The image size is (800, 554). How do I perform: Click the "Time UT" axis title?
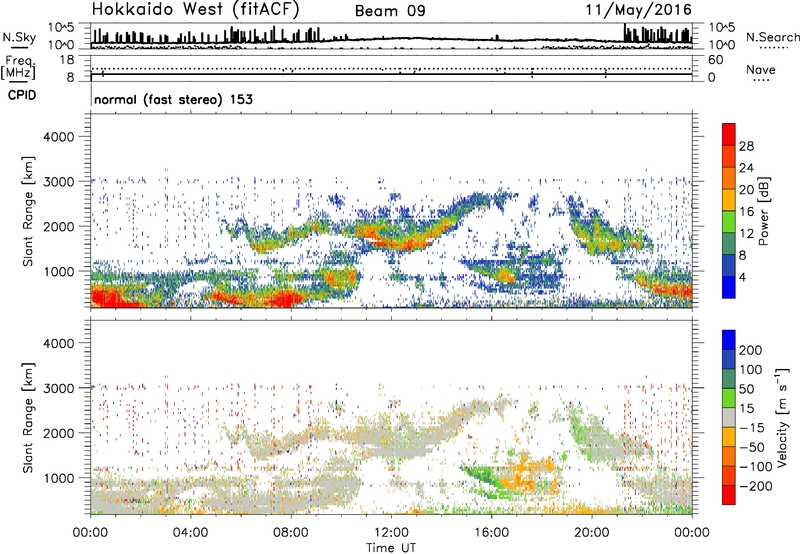click(391, 548)
